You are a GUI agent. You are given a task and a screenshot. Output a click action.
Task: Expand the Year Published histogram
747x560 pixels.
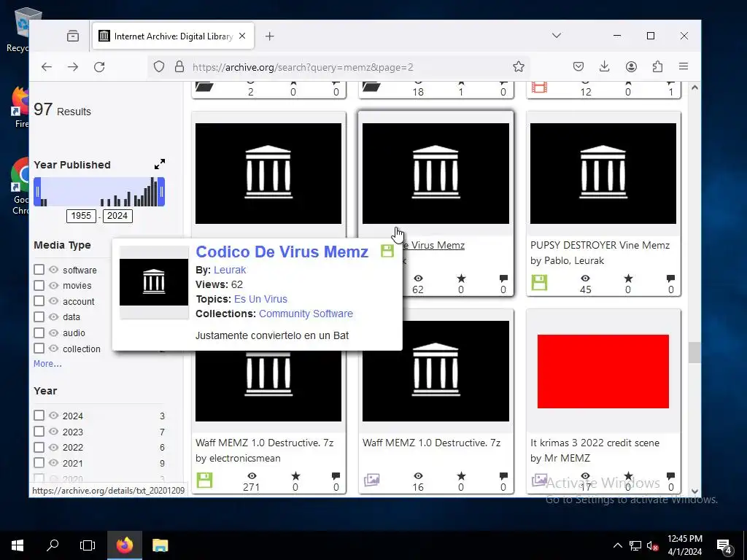160,164
